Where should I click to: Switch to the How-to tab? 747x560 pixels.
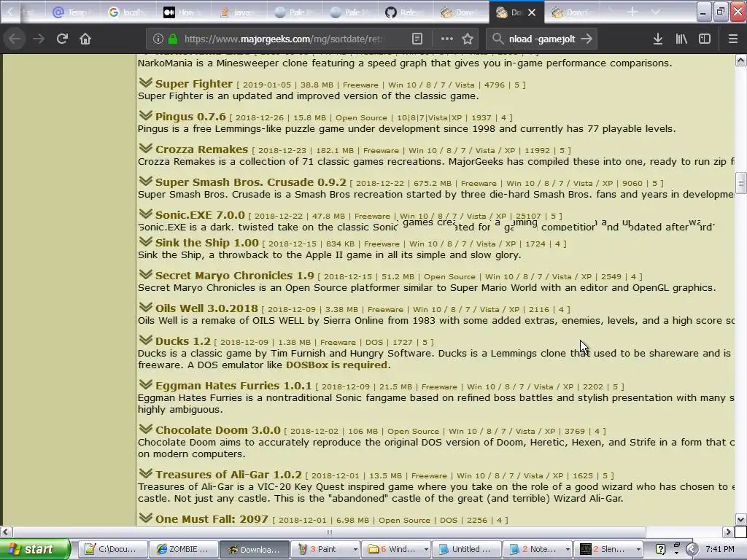tap(183, 12)
